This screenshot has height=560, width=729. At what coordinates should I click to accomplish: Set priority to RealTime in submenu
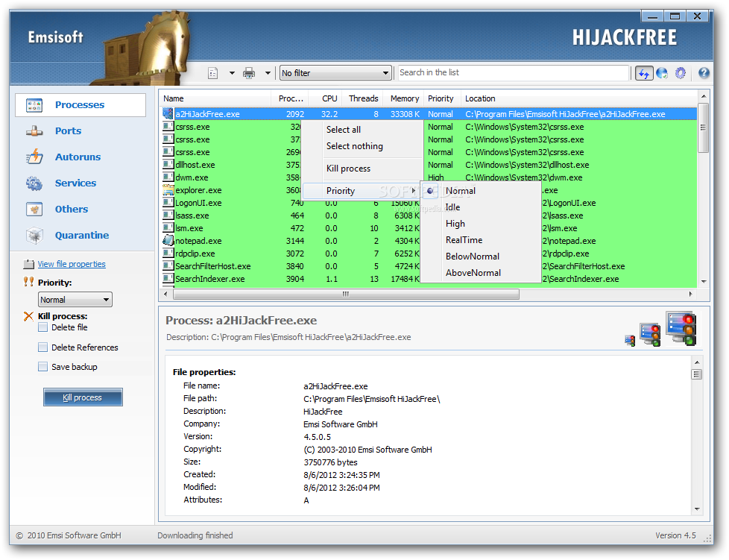pyautogui.click(x=481, y=240)
